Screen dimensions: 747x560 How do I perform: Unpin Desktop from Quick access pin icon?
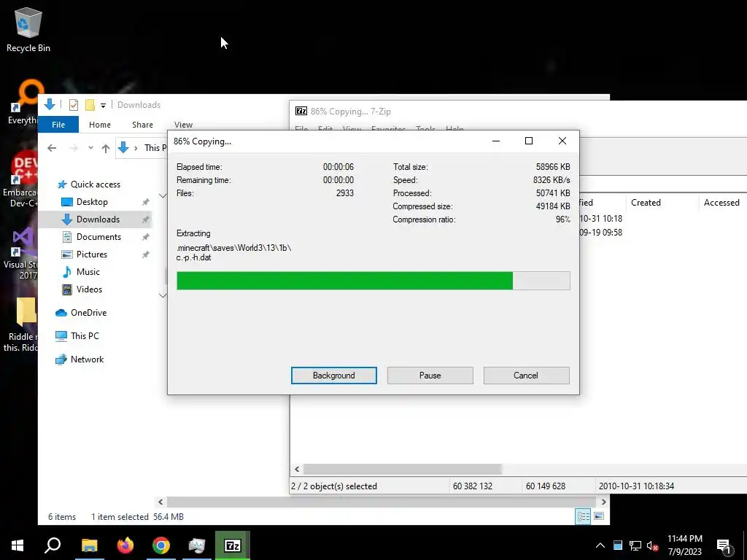pos(146,202)
